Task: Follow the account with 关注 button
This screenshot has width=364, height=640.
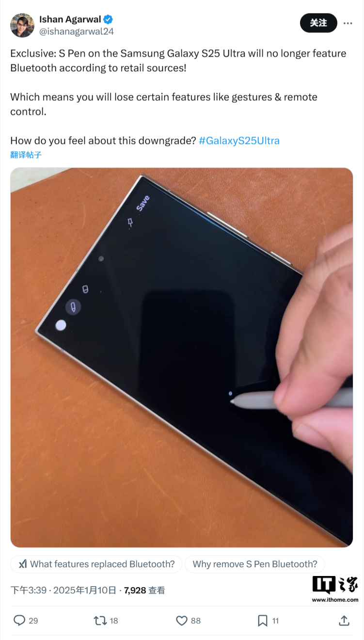Action: (x=318, y=23)
